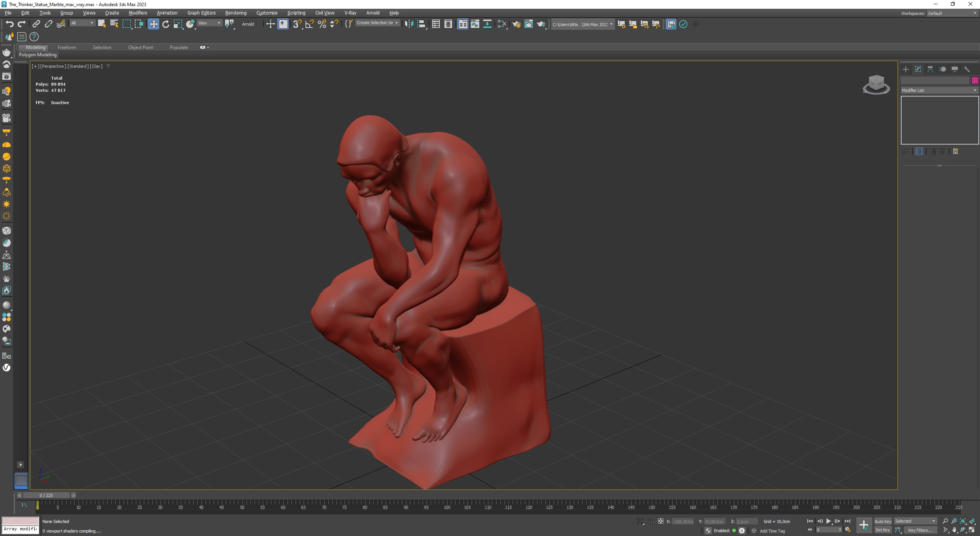Click the time slider 0 / 225 handle
Image resolution: width=980 pixels, height=536 pixels.
pyautogui.click(x=46, y=495)
